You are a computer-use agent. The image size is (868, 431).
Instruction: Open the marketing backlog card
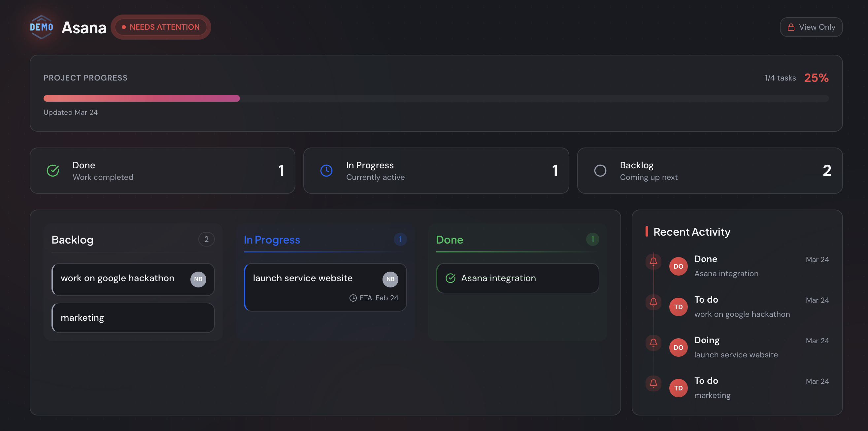coord(133,318)
